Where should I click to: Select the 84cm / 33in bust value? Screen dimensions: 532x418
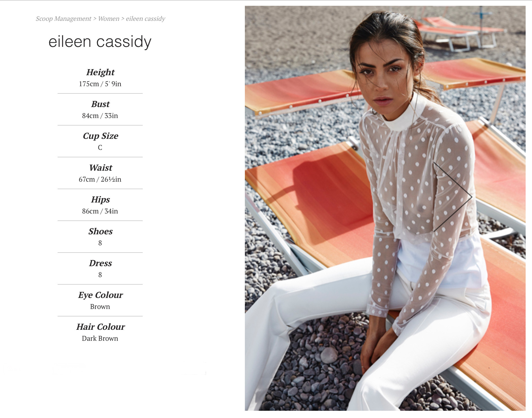tap(100, 116)
